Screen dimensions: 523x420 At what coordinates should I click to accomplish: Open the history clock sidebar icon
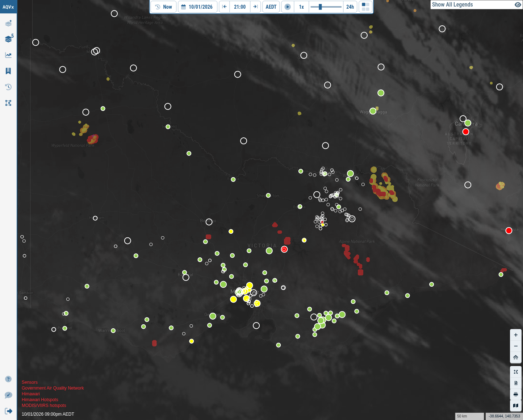point(8,87)
